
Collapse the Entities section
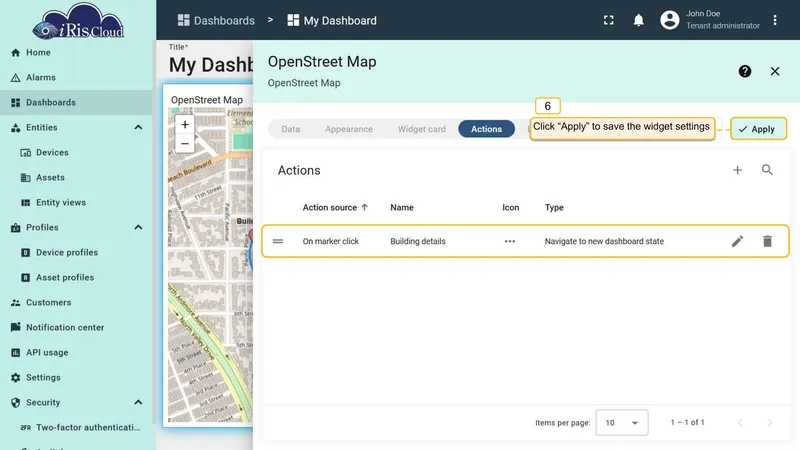click(x=138, y=128)
